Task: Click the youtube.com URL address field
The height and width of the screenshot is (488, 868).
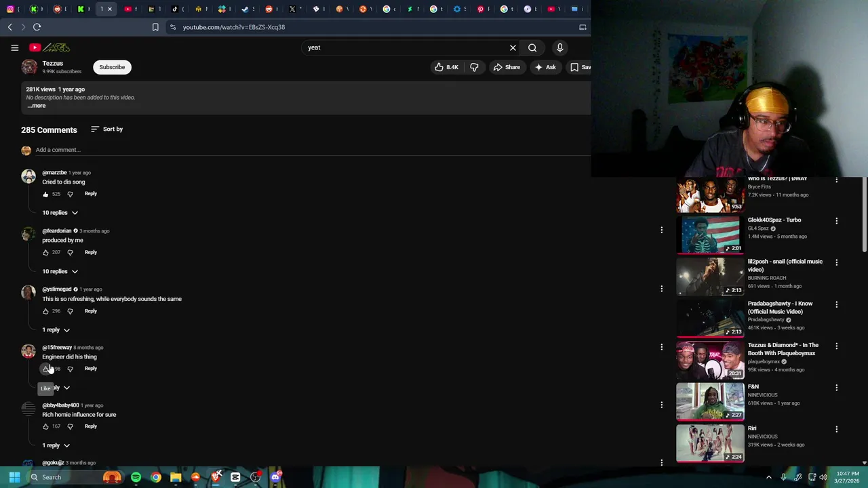Action: point(233,27)
